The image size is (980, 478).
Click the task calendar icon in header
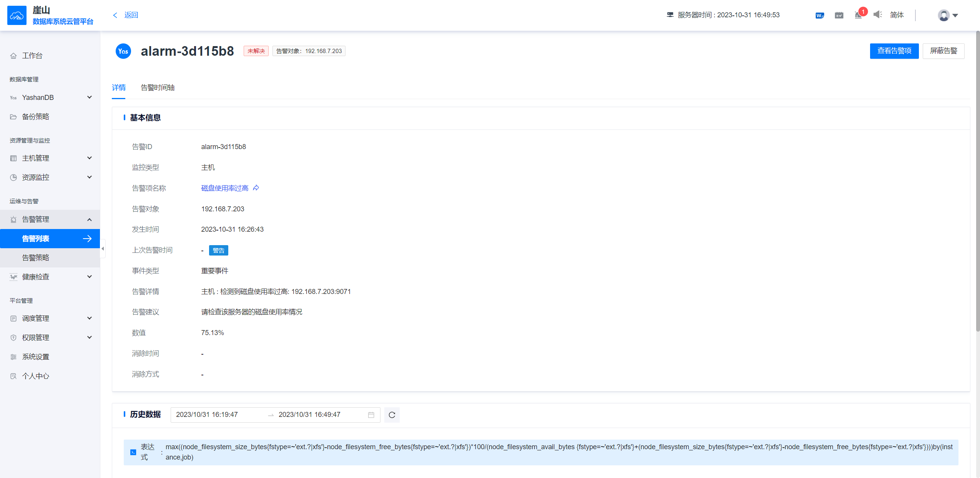coord(839,15)
